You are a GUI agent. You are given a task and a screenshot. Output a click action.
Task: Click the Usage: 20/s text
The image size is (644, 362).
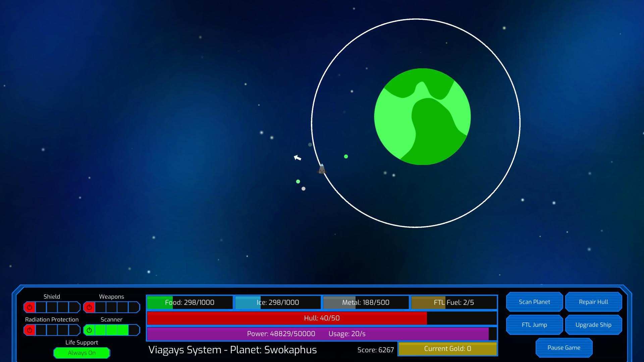coord(347,334)
